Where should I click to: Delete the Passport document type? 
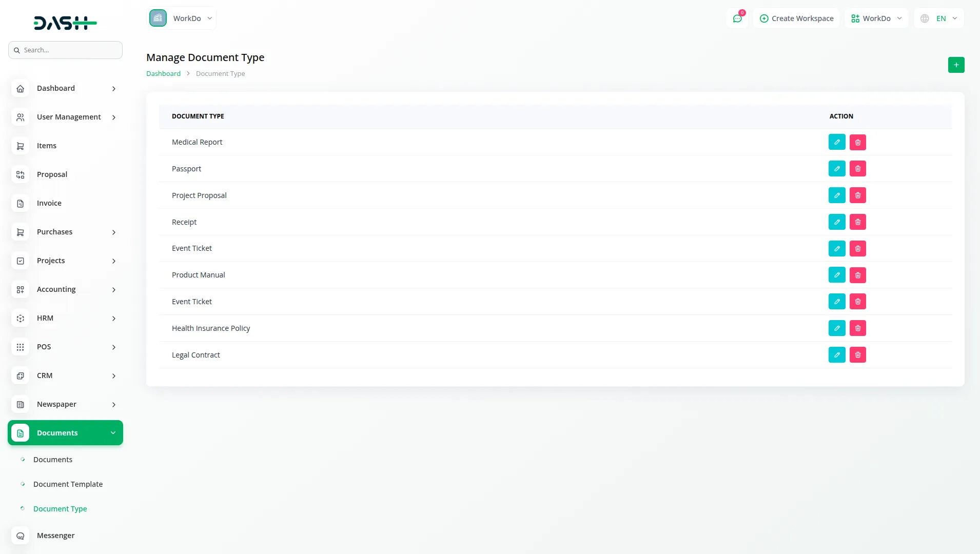(857, 168)
